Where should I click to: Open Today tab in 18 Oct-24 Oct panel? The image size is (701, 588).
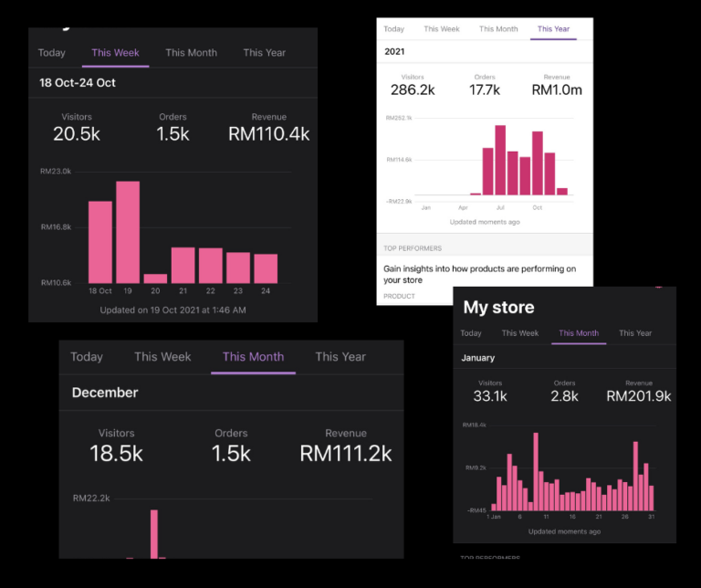pyautogui.click(x=51, y=53)
